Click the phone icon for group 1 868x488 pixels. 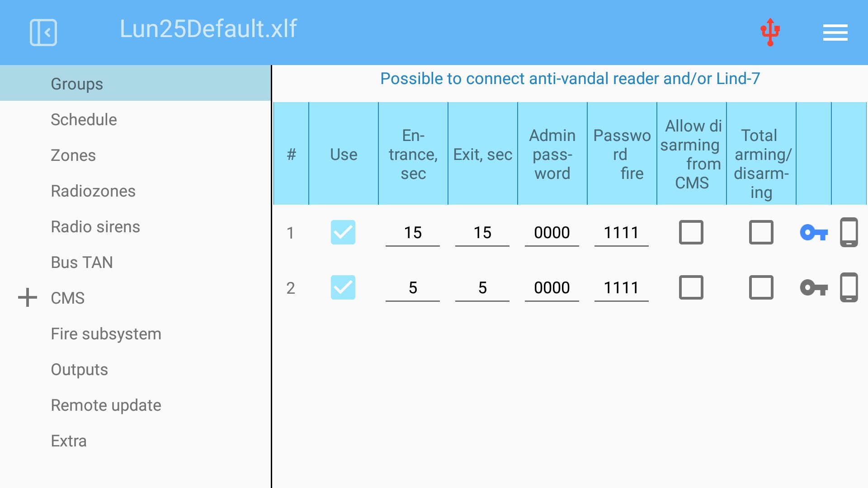tap(849, 232)
